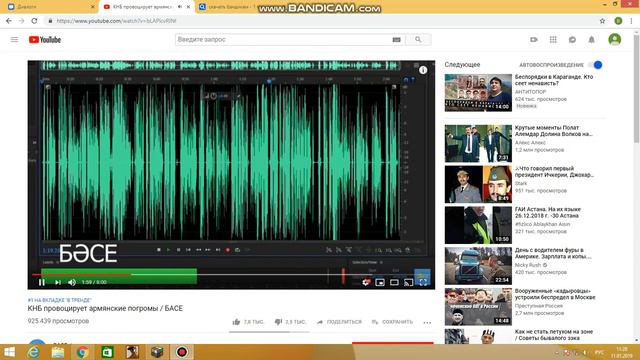Open 'Вооруженные кадыровцы' video title
Viewport: 640px width, 360px height.
[555, 294]
